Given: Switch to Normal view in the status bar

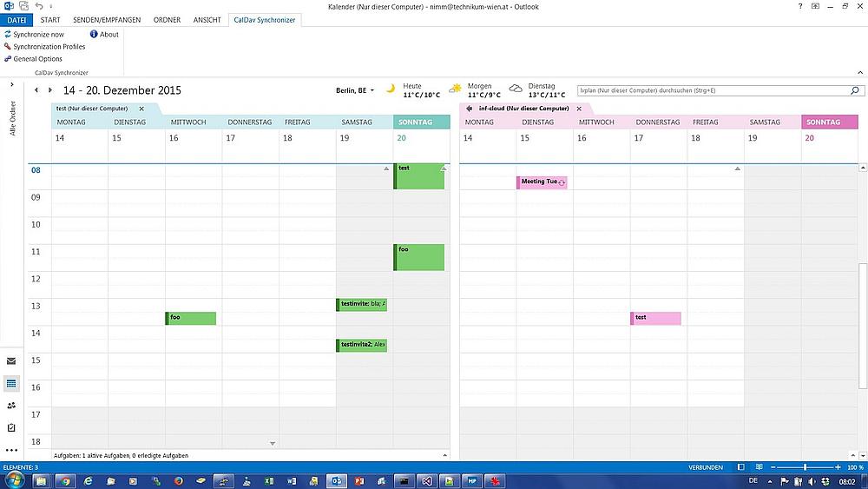Looking at the screenshot, I should pyautogui.click(x=741, y=467).
